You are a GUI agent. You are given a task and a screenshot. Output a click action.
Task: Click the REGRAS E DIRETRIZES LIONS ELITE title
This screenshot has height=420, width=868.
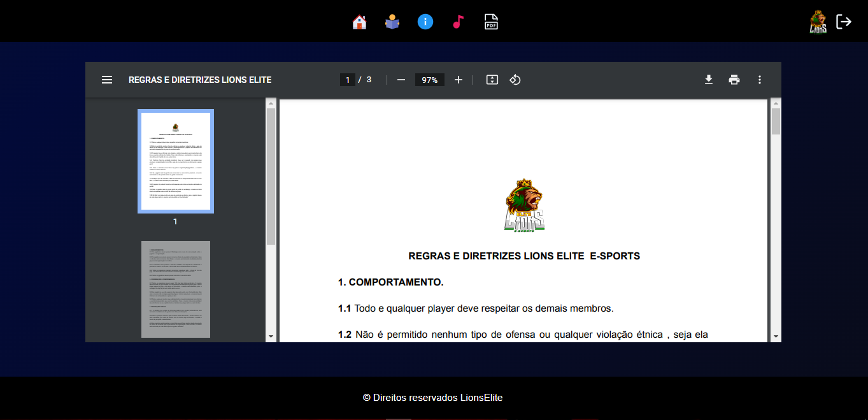click(200, 80)
